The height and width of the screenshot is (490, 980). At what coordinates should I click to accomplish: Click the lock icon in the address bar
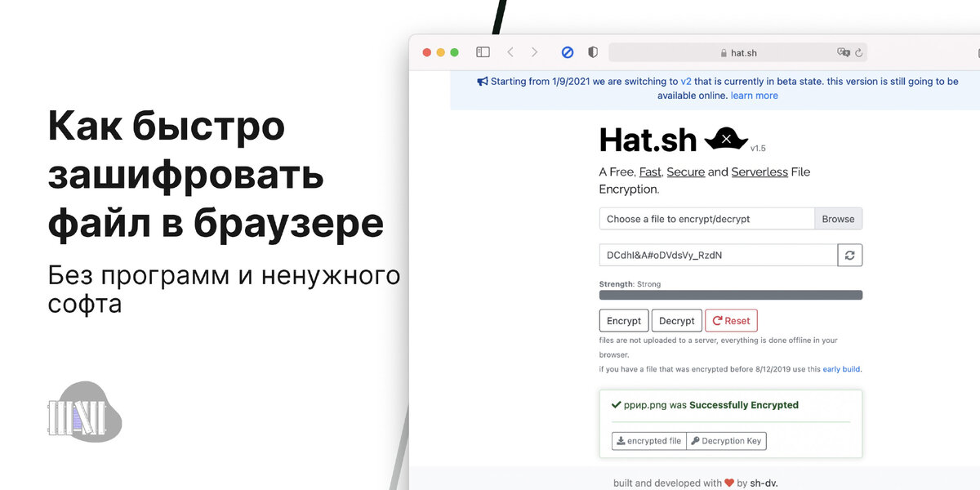click(x=724, y=53)
